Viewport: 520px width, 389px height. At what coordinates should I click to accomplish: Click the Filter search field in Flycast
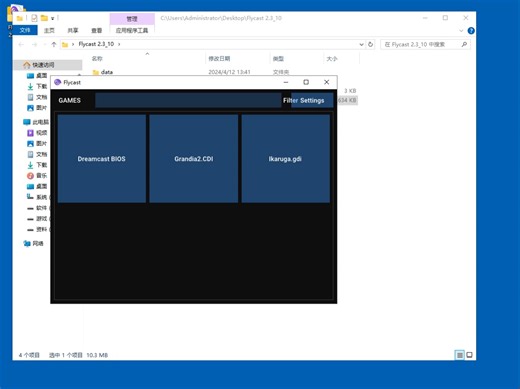click(188, 100)
